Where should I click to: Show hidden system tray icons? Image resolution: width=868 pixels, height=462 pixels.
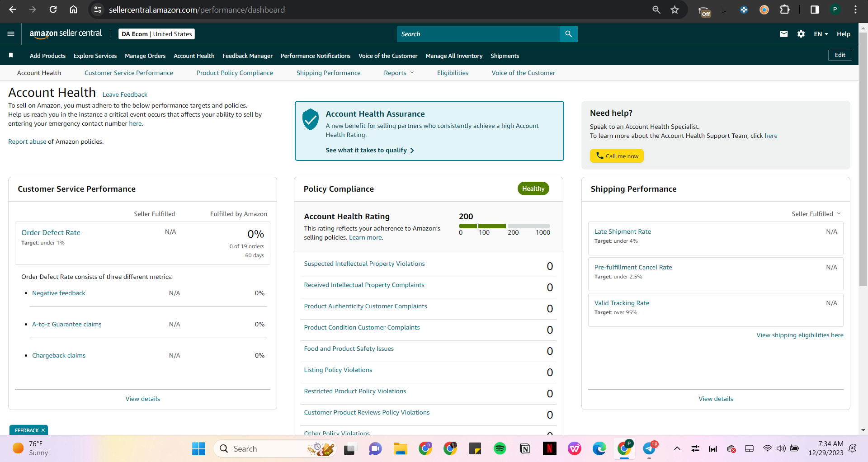(677, 448)
